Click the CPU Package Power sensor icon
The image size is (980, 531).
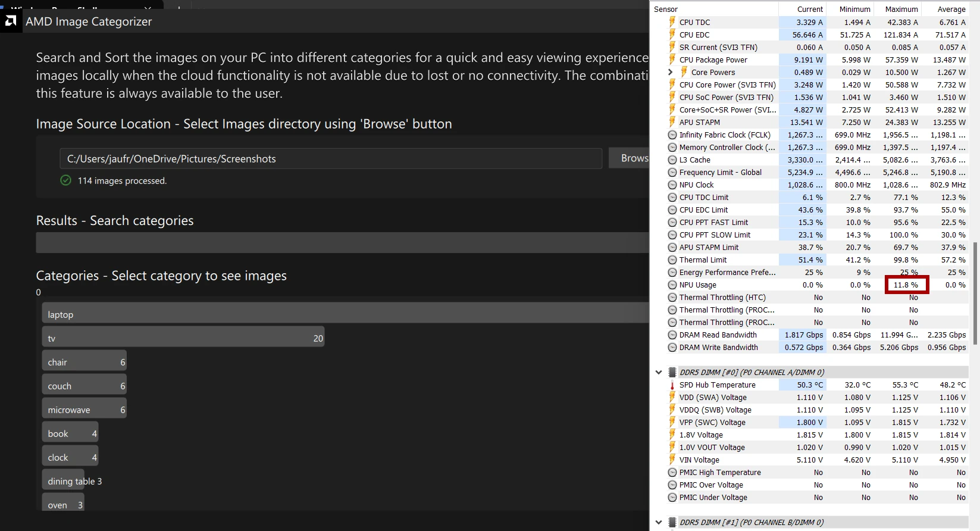[672, 60]
